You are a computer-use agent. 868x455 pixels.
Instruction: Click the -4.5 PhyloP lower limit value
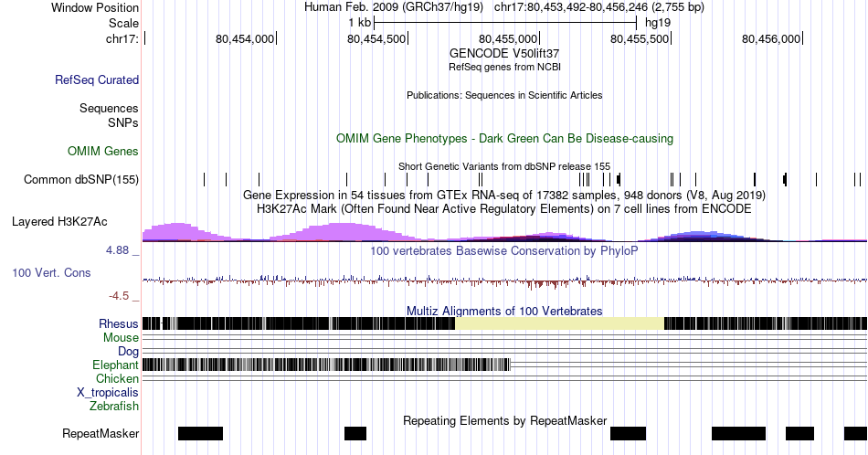click(x=119, y=296)
